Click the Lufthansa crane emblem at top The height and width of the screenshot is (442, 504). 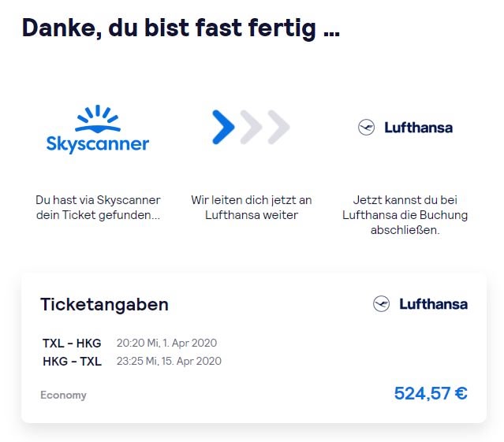[x=367, y=128]
